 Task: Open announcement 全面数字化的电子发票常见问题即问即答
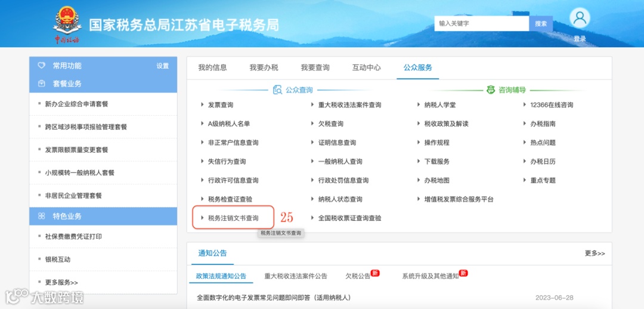click(x=274, y=298)
